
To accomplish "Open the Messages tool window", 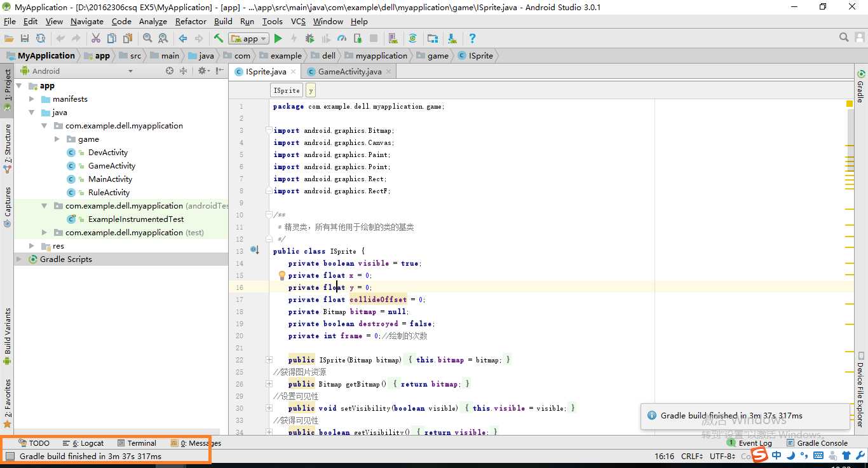I will click(x=196, y=443).
